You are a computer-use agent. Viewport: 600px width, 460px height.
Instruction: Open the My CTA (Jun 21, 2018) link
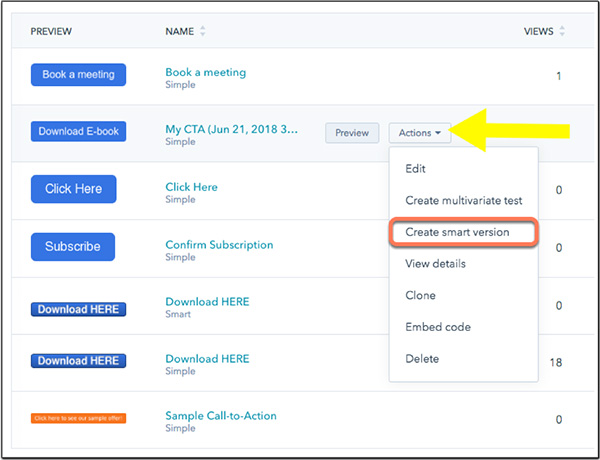coord(232,129)
